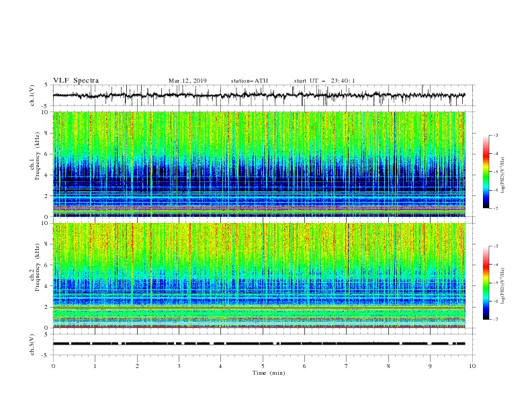532x411 pixels.
Task: Click the time axis tick label '8'
Action: 388,366
